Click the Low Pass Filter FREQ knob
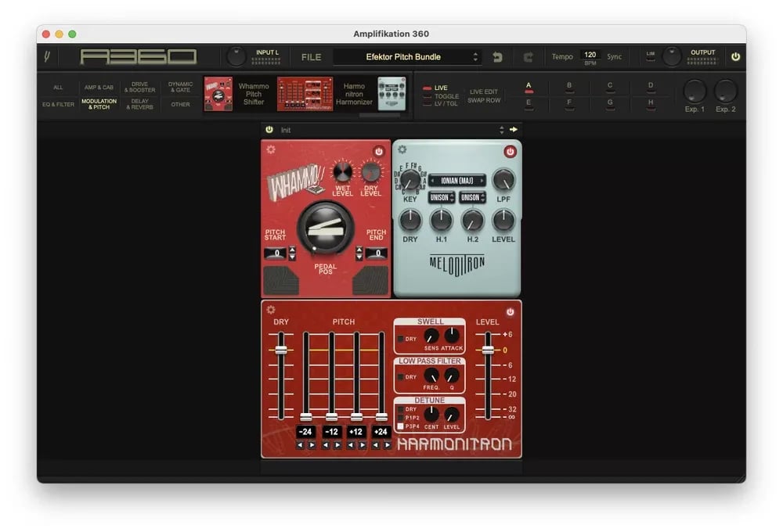783x532 pixels. 431,376
